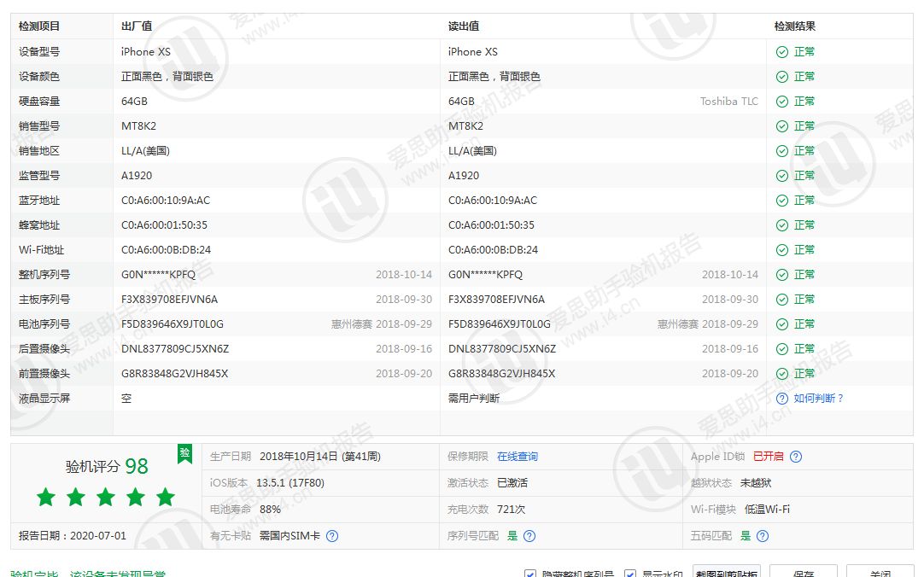Viewport: 924px width, 577px height.
Task: Click the 正常 check icon for 设备颜色
Action: (x=782, y=77)
